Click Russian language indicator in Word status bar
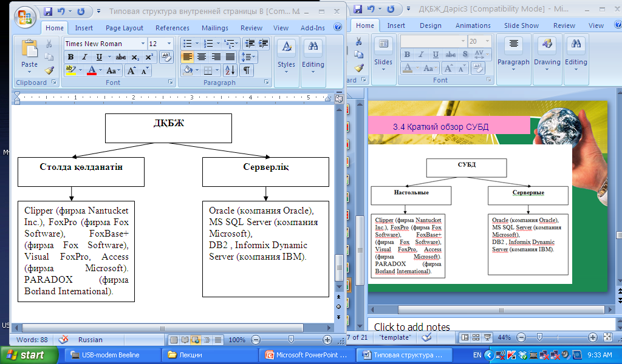Image resolution: width=622 pixels, height=364 pixels. coord(90,340)
